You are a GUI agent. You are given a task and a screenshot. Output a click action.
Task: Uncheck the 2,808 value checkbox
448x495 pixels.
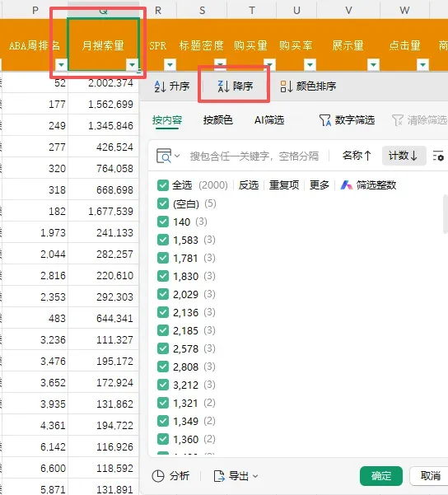(163, 367)
